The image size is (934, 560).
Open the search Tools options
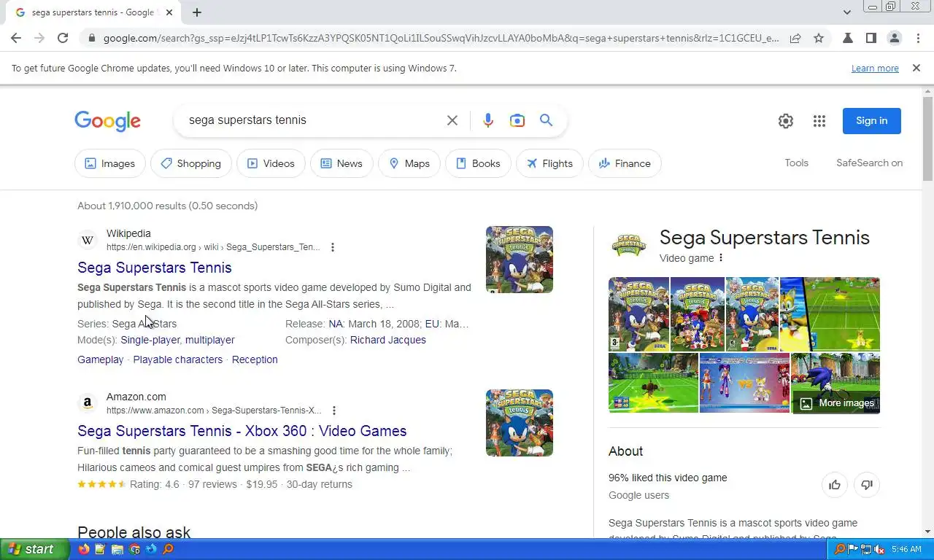(x=796, y=163)
